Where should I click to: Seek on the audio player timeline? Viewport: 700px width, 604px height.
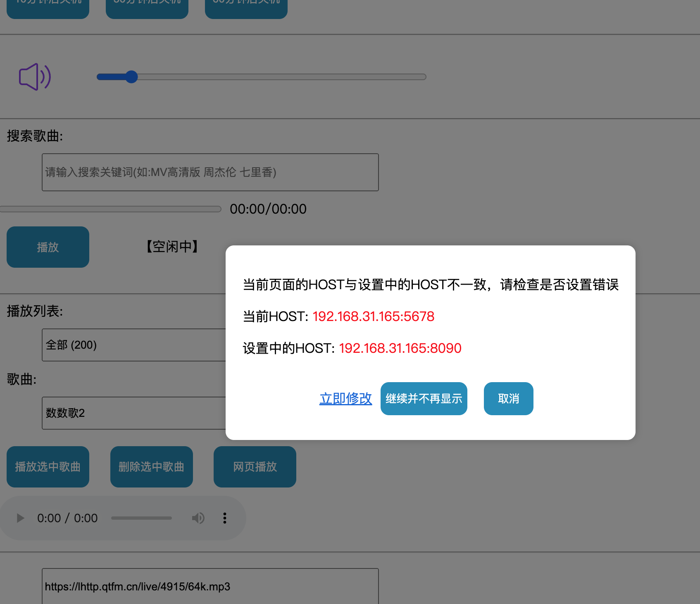tap(141, 518)
